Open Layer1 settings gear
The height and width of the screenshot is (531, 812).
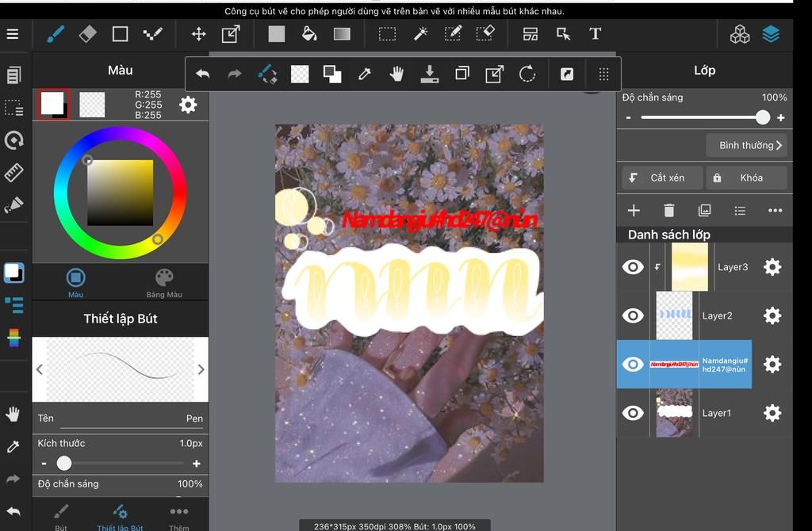pyautogui.click(x=772, y=413)
